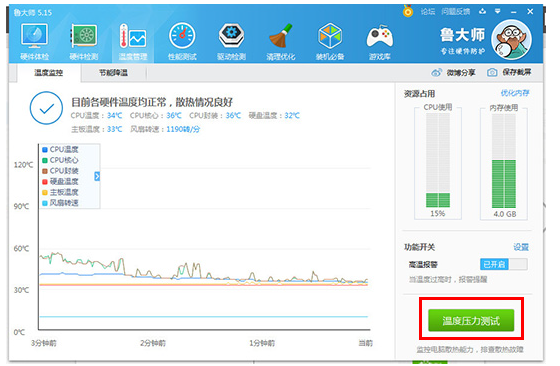Toggle CPU核心 series in legend

[60, 160]
